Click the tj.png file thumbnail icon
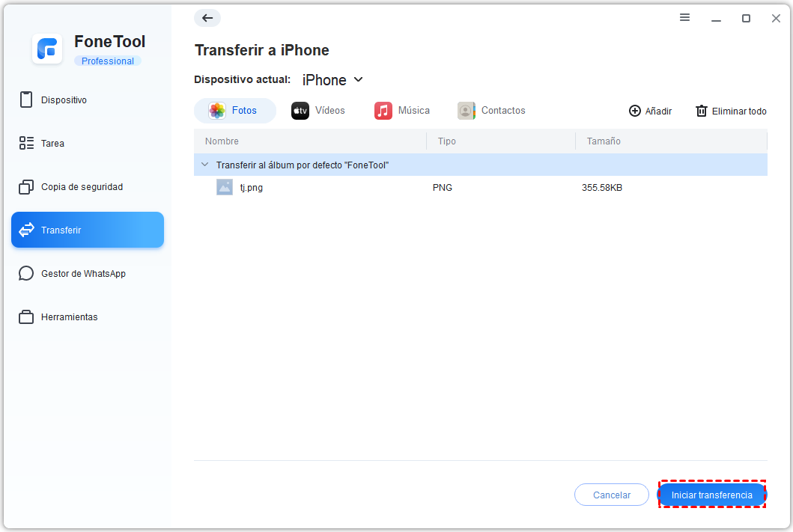This screenshot has height=532, width=793. [x=225, y=187]
